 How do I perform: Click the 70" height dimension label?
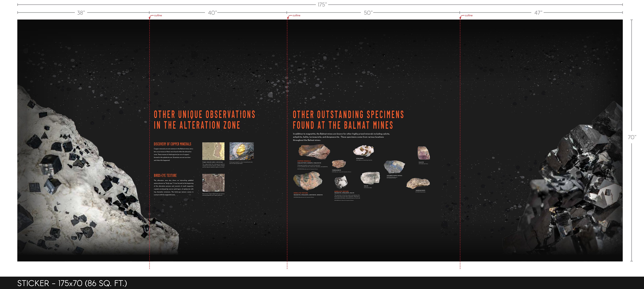[x=632, y=137]
